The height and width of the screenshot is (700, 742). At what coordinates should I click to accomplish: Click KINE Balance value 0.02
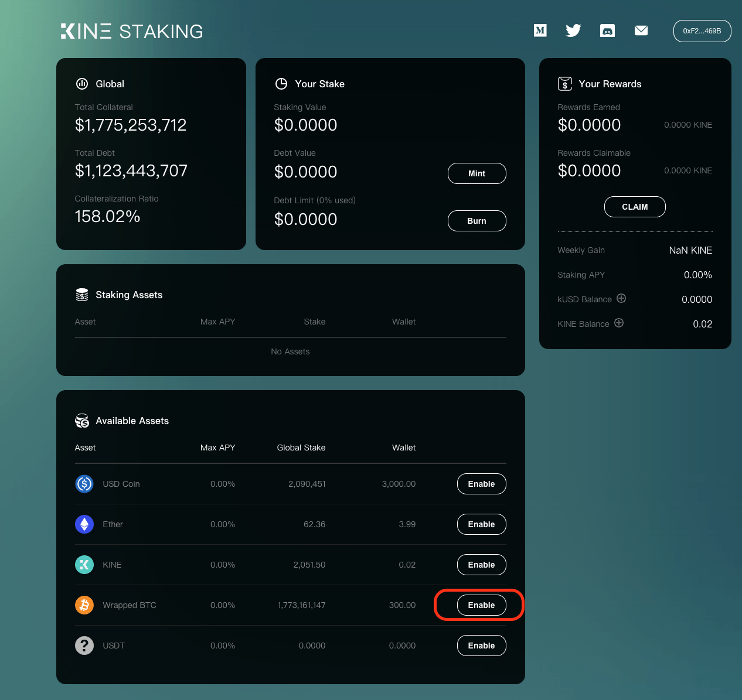point(703,324)
